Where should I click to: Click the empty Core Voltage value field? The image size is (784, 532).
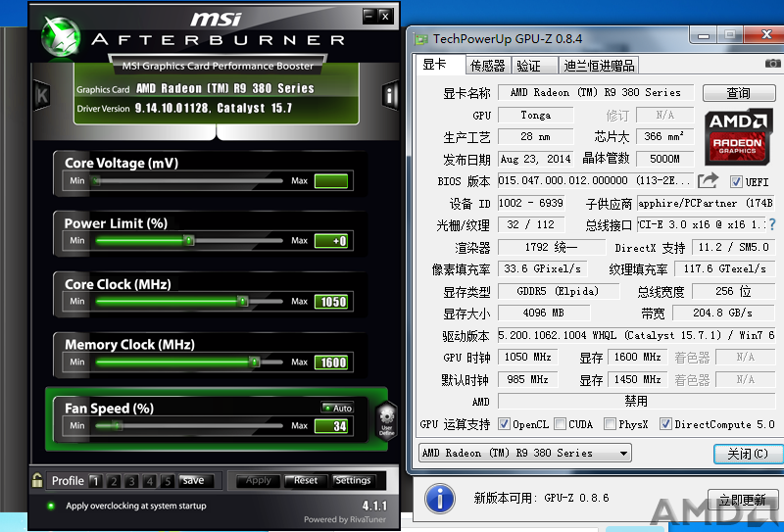[x=331, y=181]
